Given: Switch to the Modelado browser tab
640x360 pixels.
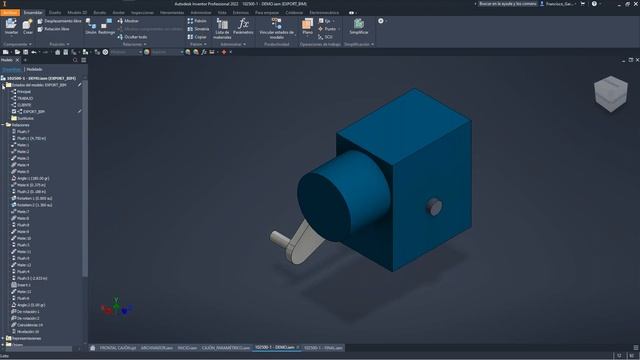Looking at the screenshot, I should click(x=34, y=69).
